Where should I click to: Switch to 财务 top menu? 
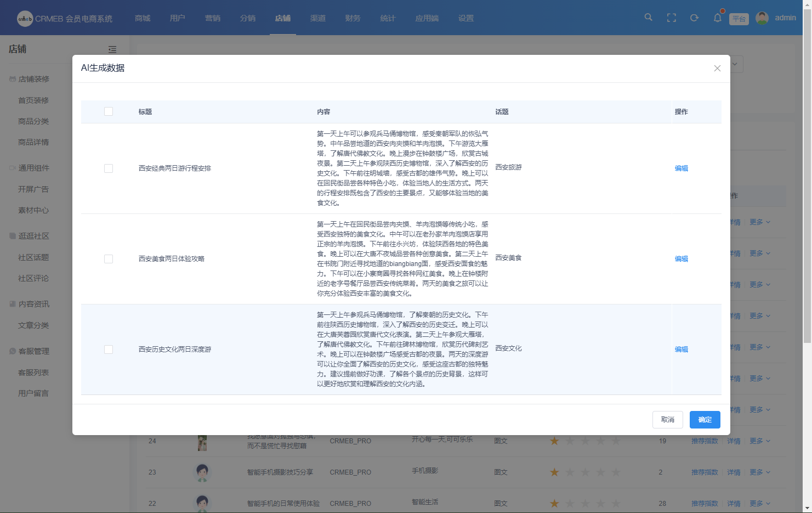point(353,18)
